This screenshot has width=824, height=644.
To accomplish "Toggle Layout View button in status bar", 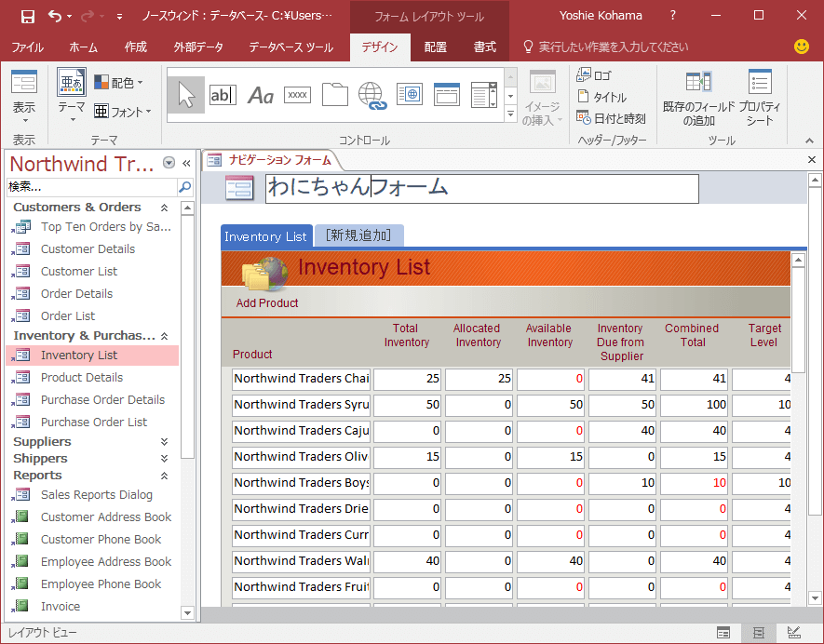I will click(759, 633).
